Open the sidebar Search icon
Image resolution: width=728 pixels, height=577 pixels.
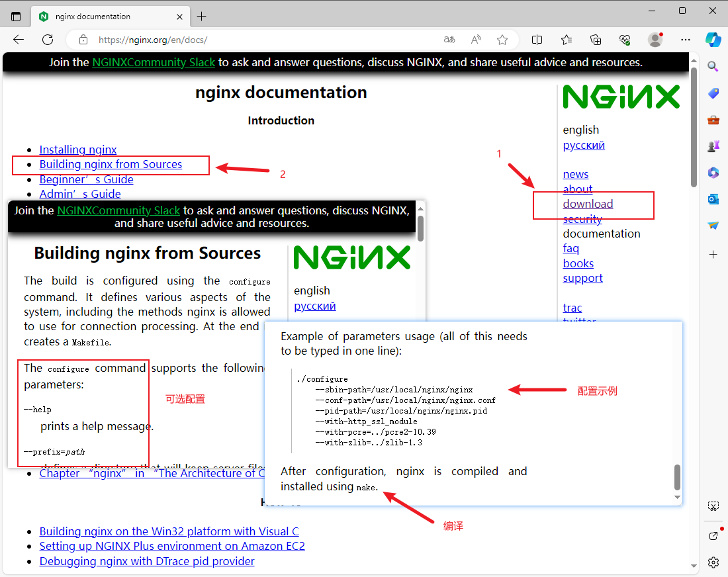[713, 66]
